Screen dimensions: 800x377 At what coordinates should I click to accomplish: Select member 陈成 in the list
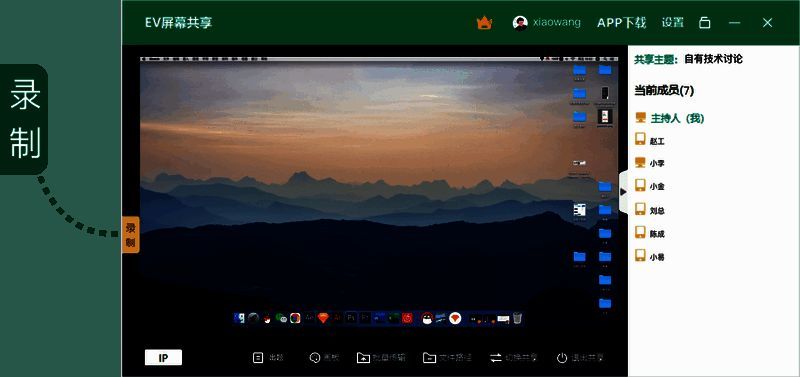point(657,234)
